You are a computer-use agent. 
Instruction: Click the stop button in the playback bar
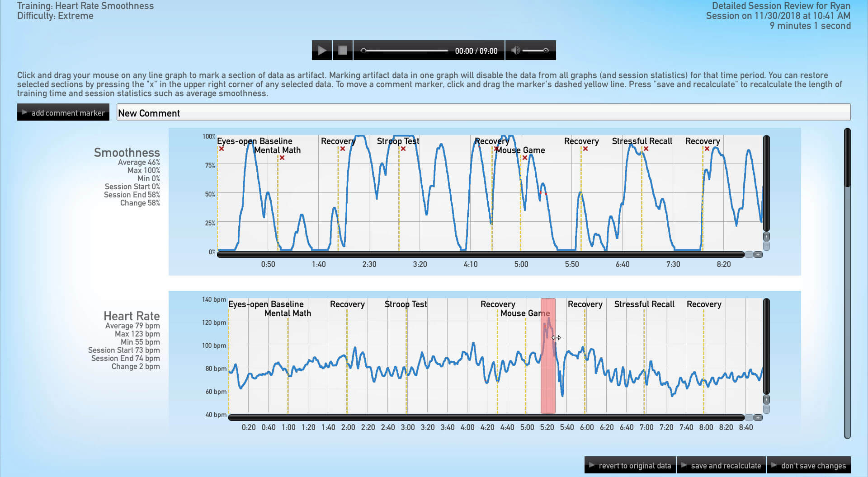(343, 50)
